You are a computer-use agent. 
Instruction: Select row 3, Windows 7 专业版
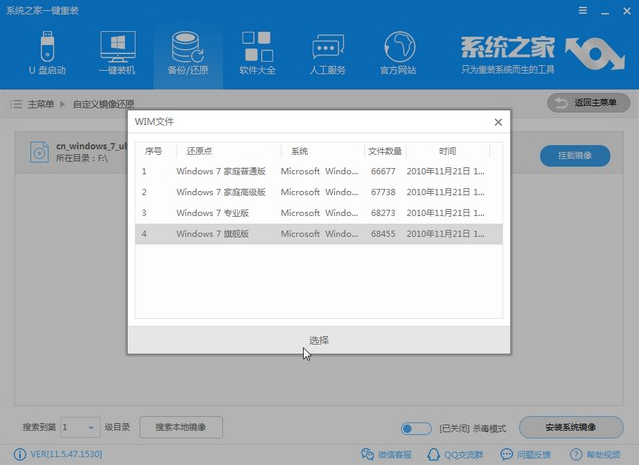pos(319,213)
